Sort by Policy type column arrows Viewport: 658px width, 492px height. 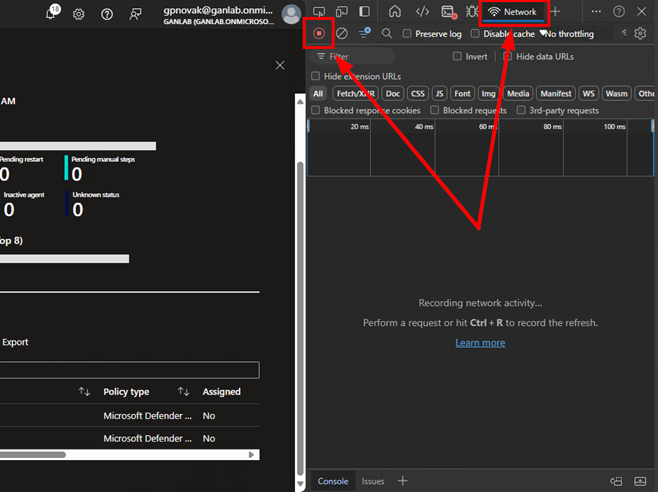click(183, 392)
